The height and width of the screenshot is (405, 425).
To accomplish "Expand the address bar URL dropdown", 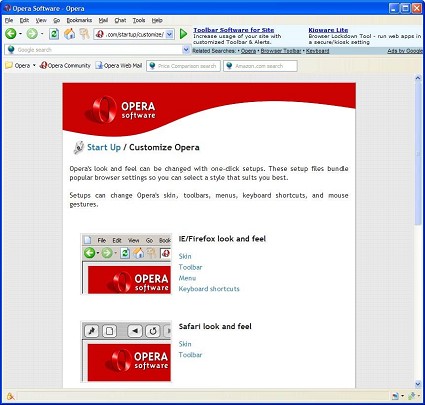I will [x=169, y=34].
